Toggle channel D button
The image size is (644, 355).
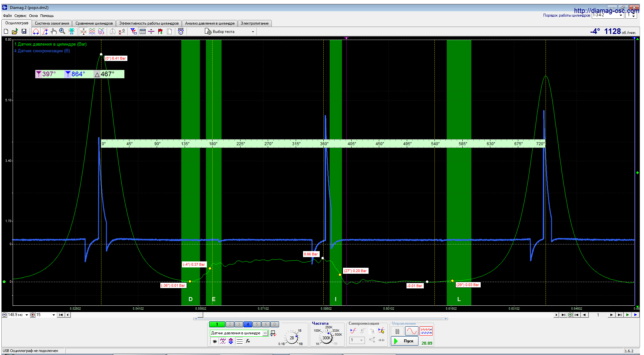pos(275,324)
